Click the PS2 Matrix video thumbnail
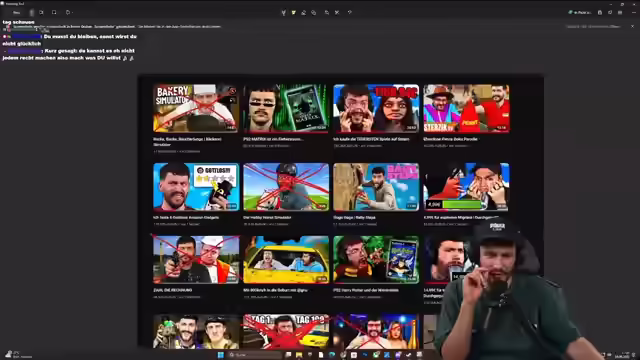 286,108
